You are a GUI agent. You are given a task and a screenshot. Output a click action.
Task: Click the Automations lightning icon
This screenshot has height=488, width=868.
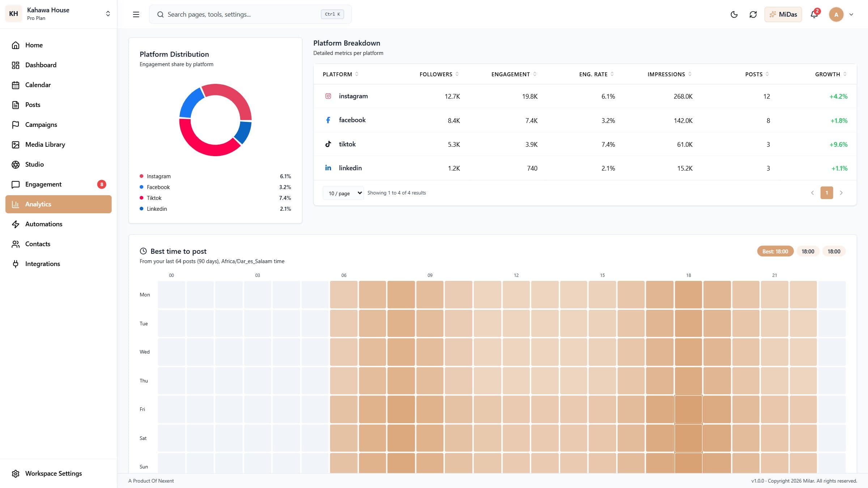[16, 224]
